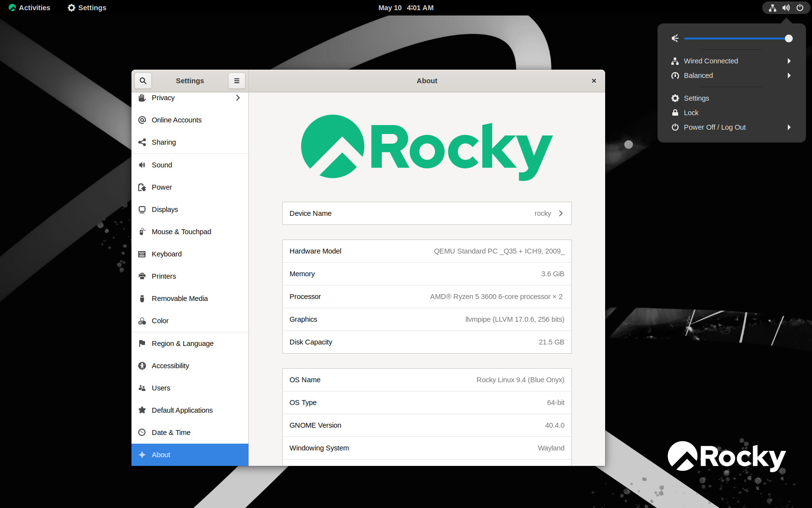Open Region & Language settings label
Viewport: 812px width, 508px height.
pyautogui.click(x=183, y=344)
